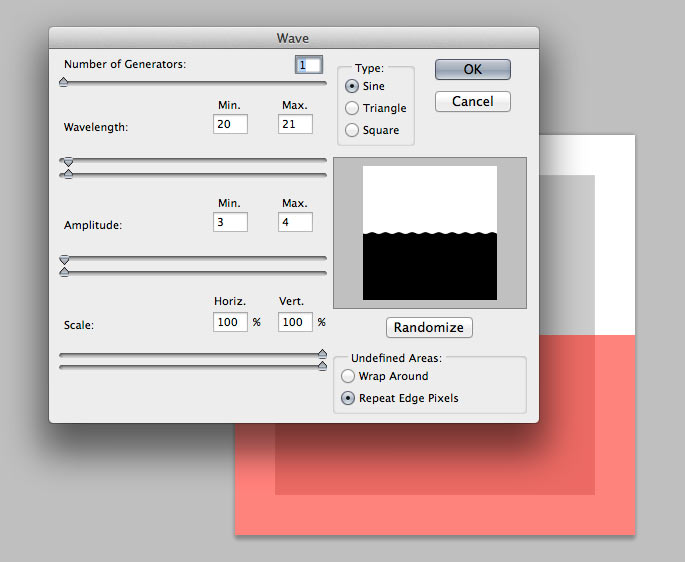This screenshot has height=562, width=685.
Task: Click the Amplitude maximum slider handle
Action: pyautogui.click(x=65, y=272)
